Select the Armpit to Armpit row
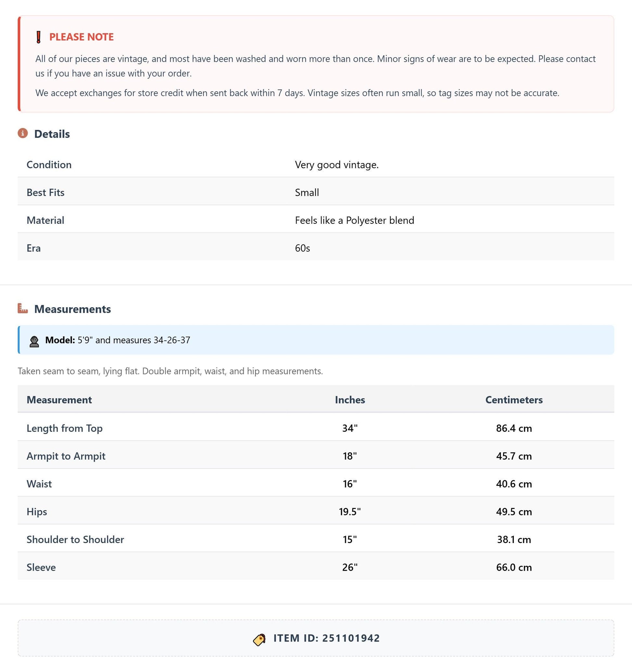Image resolution: width=632 pixels, height=672 pixels. click(316, 455)
